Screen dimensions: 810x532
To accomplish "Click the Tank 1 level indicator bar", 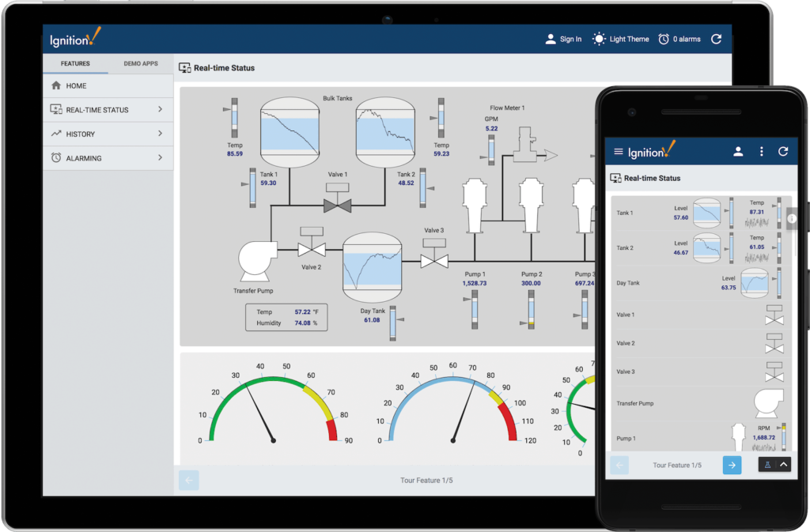I will (x=252, y=188).
